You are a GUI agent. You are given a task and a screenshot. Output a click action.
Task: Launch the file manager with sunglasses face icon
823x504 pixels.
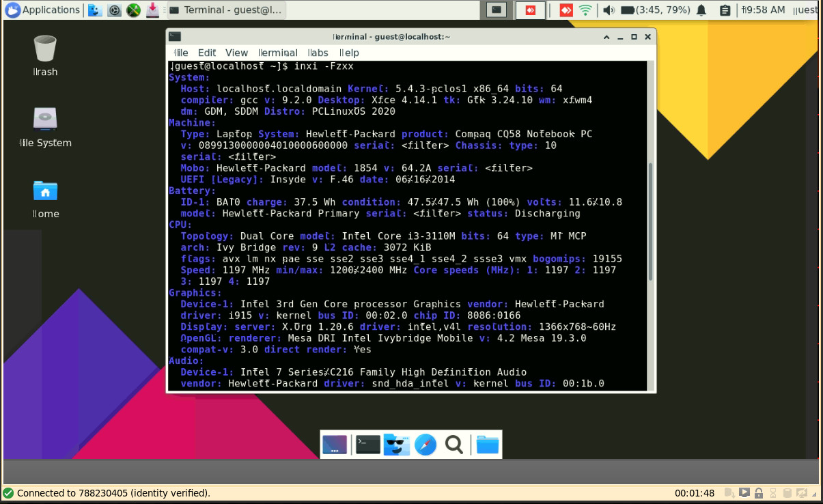point(396,445)
